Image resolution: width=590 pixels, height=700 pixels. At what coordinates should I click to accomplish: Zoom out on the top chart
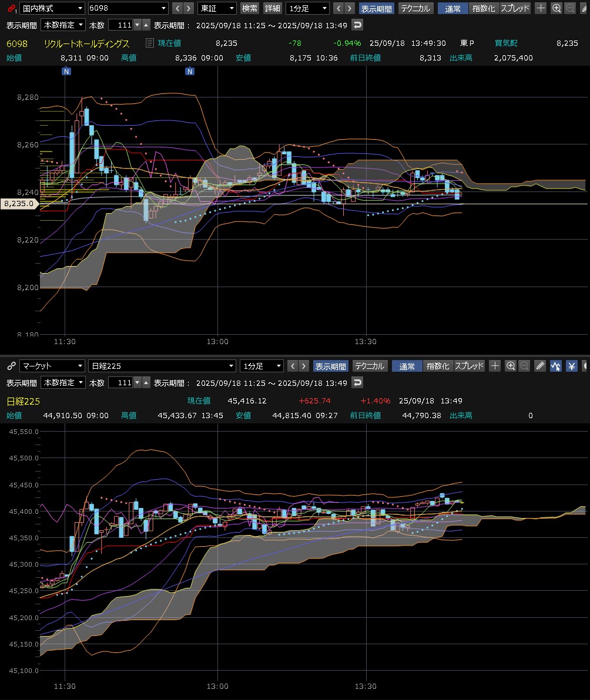click(x=570, y=8)
